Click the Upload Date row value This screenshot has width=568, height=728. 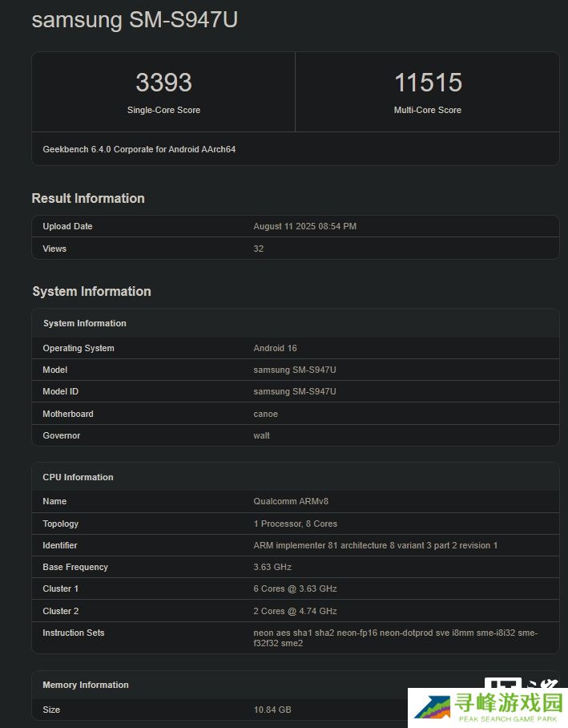tap(305, 226)
